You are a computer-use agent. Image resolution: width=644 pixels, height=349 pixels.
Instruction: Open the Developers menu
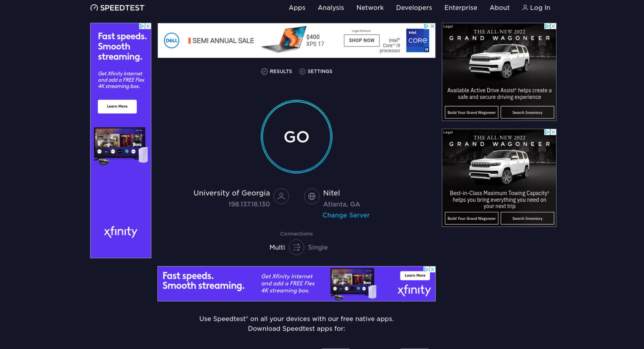pos(414,8)
